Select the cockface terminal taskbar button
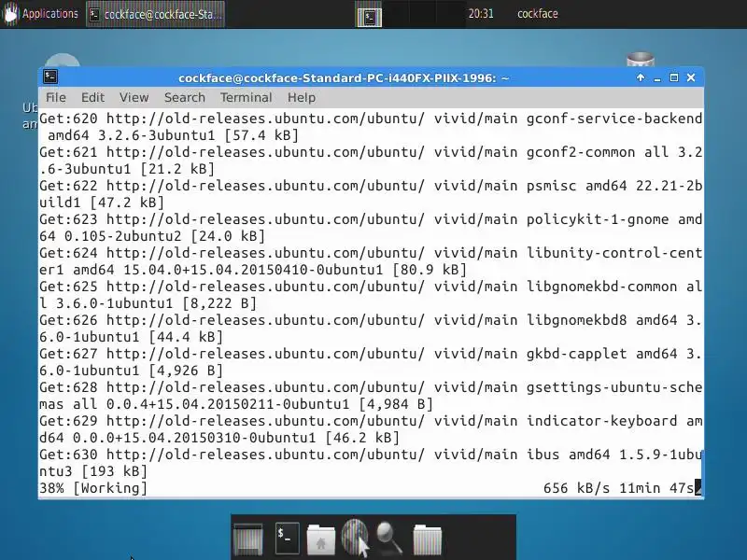 click(x=156, y=14)
